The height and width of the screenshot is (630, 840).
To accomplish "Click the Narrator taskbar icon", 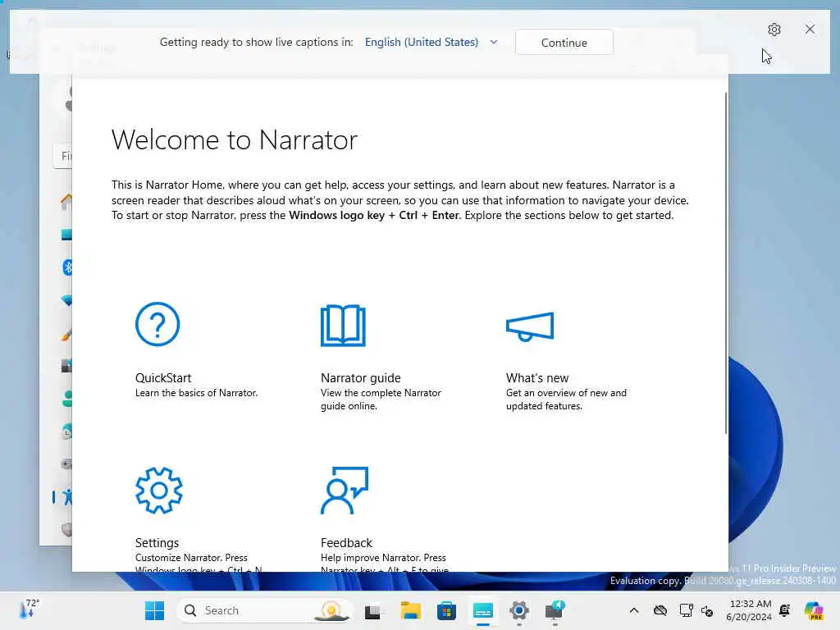I will point(555,610).
